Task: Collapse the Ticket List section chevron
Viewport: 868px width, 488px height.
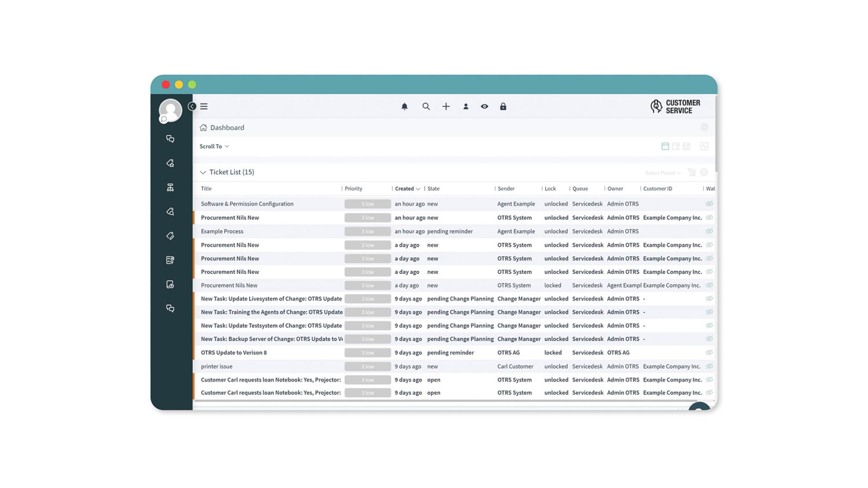Action: [x=203, y=172]
